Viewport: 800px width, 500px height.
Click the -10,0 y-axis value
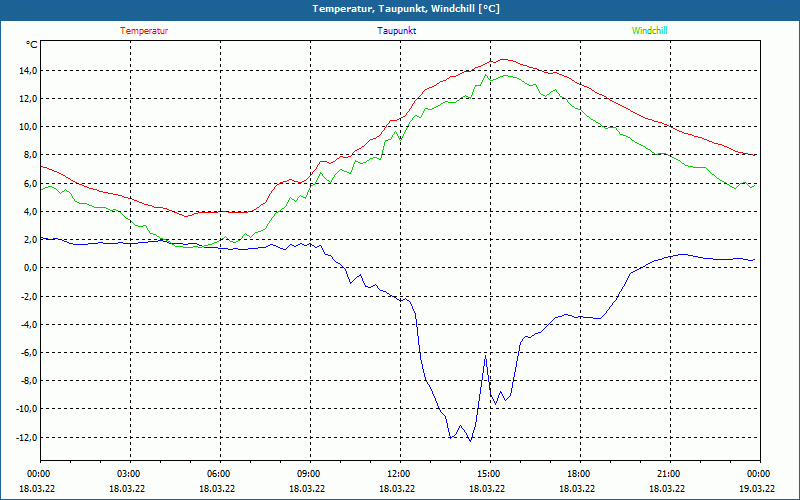[x=27, y=409]
